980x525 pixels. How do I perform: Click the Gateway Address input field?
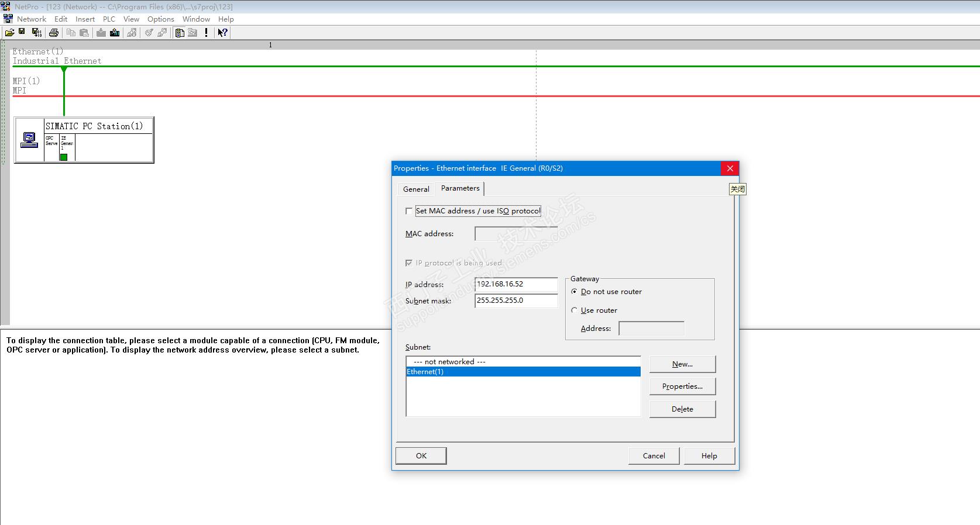(651, 329)
